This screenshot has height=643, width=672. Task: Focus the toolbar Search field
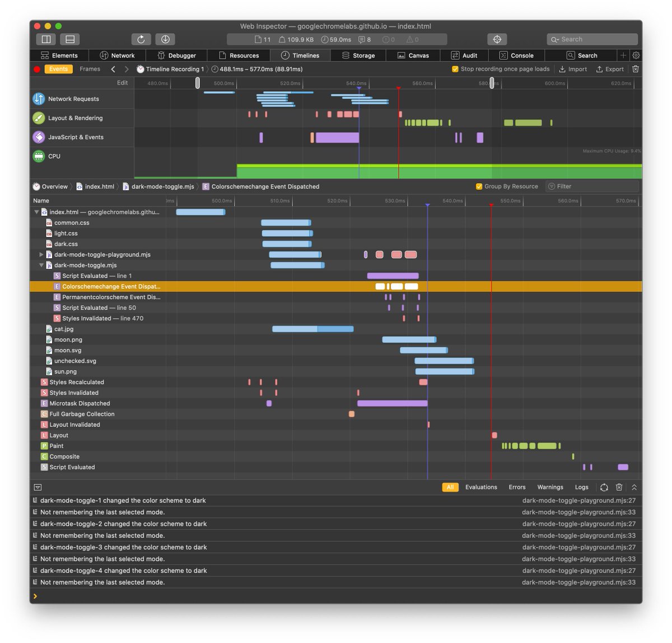[x=592, y=39]
